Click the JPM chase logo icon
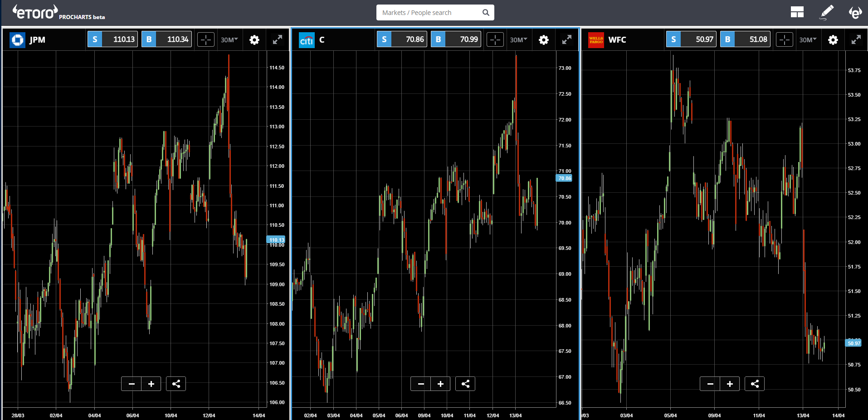868x420 pixels. pyautogui.click(x=18, y=40)
